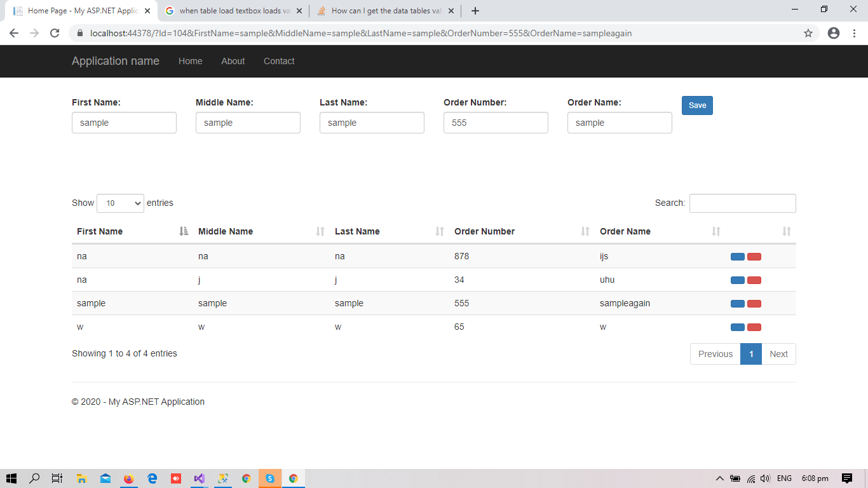This screenshot has height=488, width=868.
Task: Focus the Order Number input field
Action: (496, 123)
